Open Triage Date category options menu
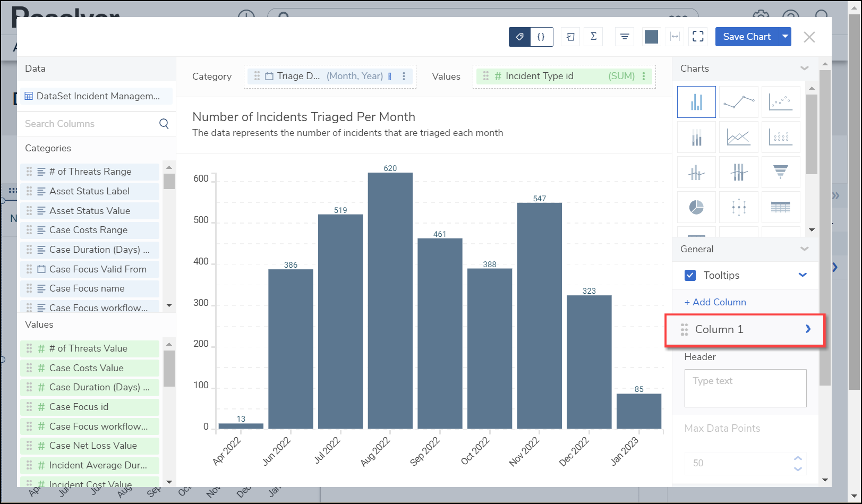Screen dimensions: 862x504 404,76
